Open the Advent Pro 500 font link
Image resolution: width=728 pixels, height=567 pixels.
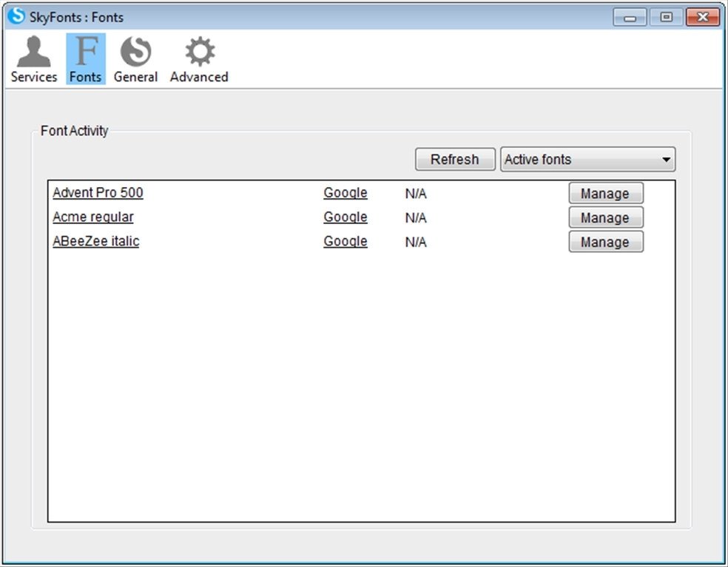tap(98, 192)
